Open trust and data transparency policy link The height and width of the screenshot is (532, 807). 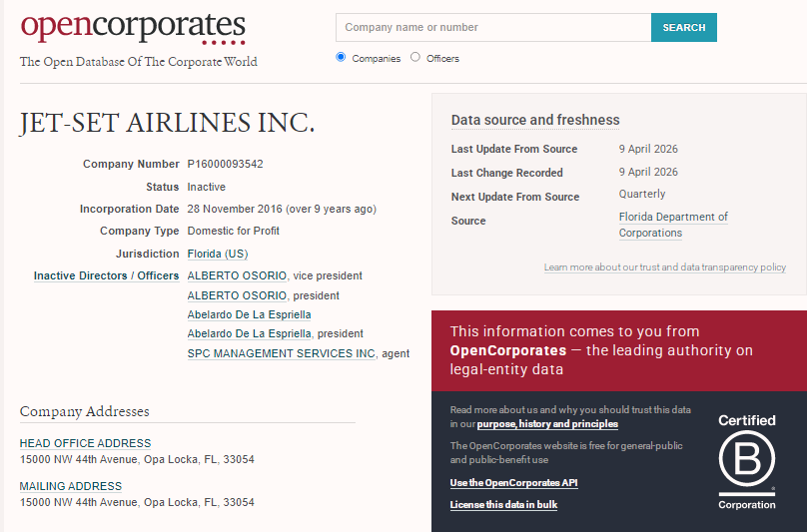[665, 267]
